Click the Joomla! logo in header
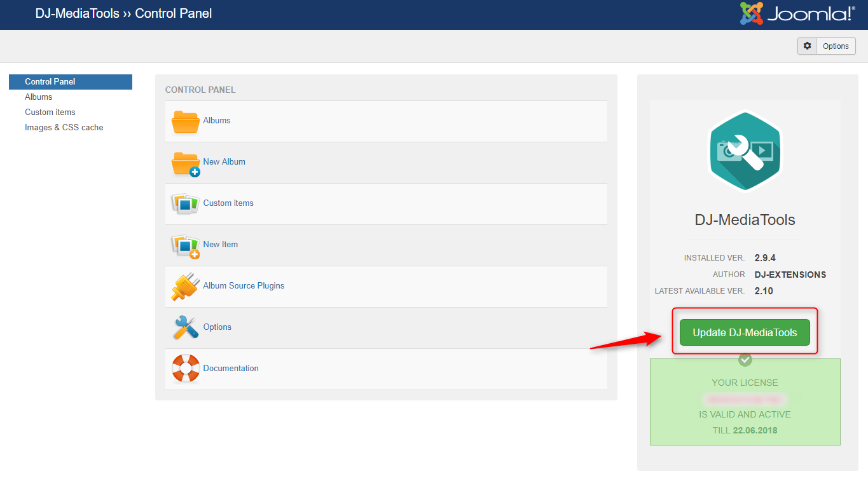 797,13
